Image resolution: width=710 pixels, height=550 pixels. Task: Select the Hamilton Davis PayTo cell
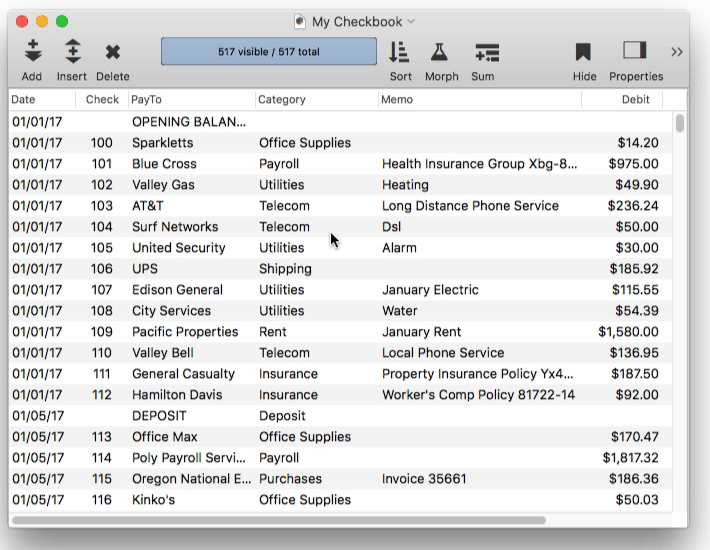177,395
